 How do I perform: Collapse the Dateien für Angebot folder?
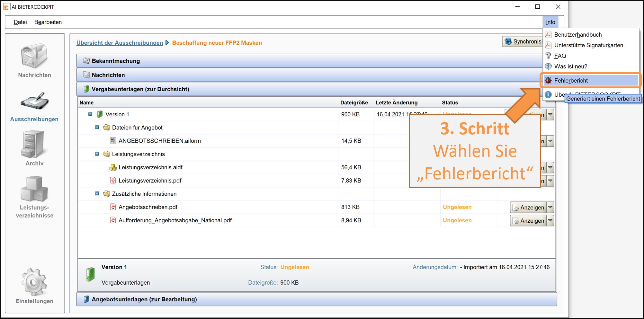(97, 128)
